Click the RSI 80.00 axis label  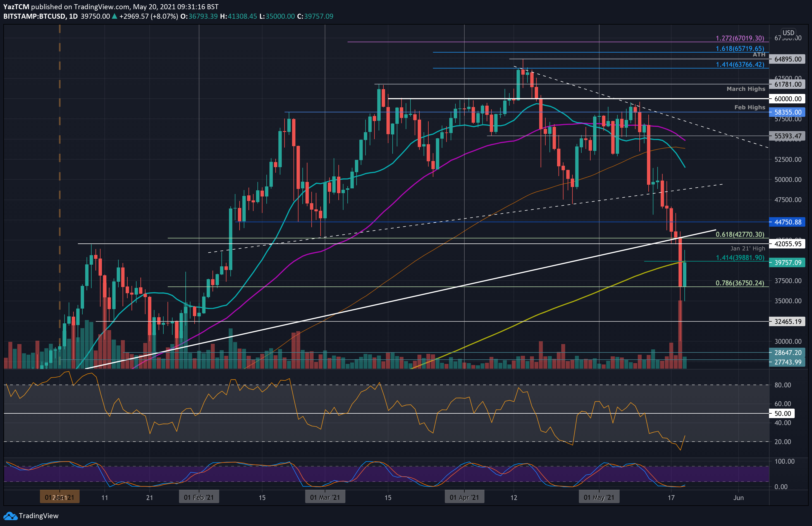(x=783, y=385)
